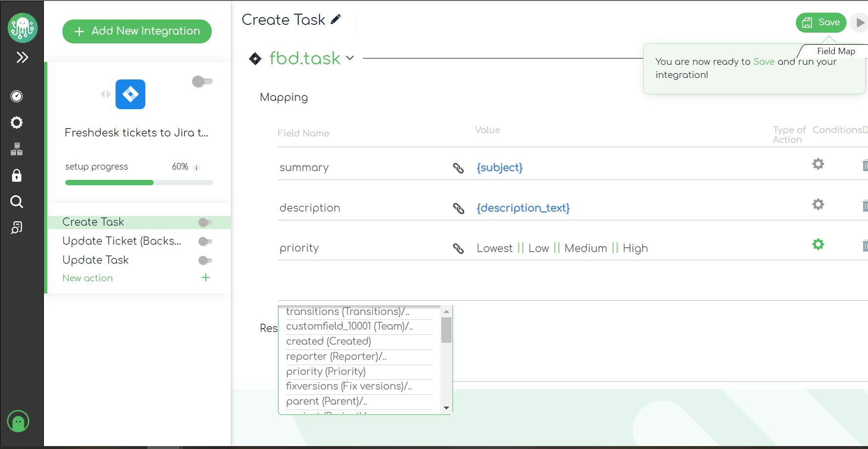The image size is (868, 449).
Task: Open the audit log icon at sidebar bottom
Action: click(x=17, y=228)
